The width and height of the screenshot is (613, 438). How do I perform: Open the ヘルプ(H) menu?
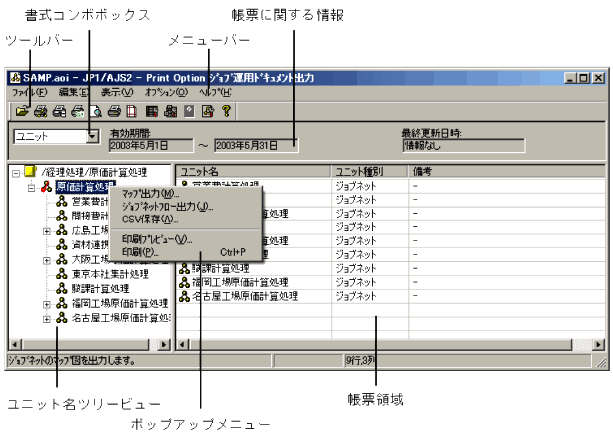click(215, 92)
